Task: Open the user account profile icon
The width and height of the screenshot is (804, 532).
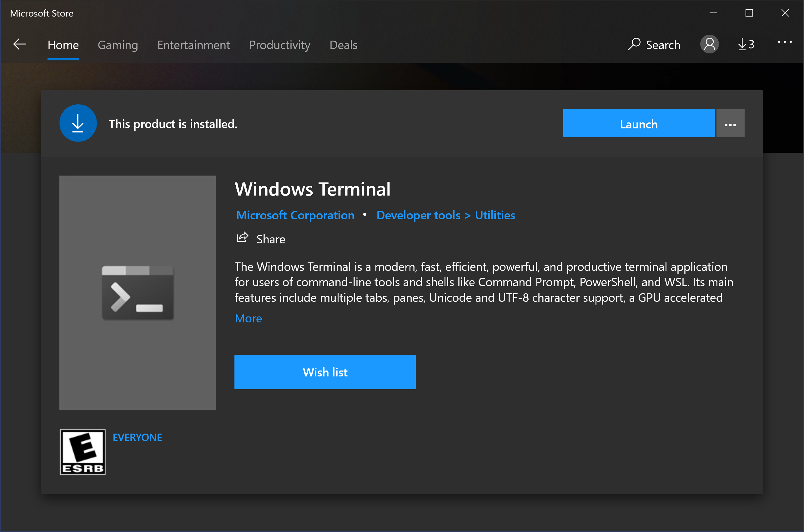Action: click(x=709, y=44)
